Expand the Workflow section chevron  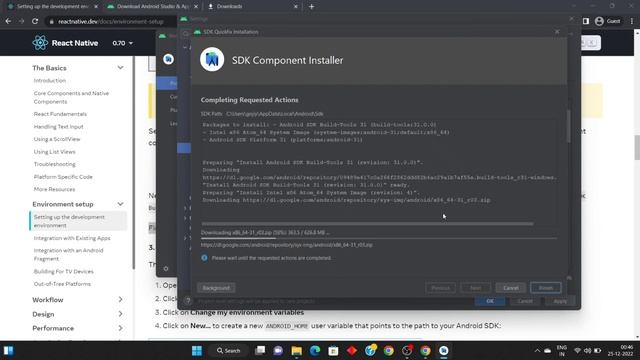pos(120,300)
